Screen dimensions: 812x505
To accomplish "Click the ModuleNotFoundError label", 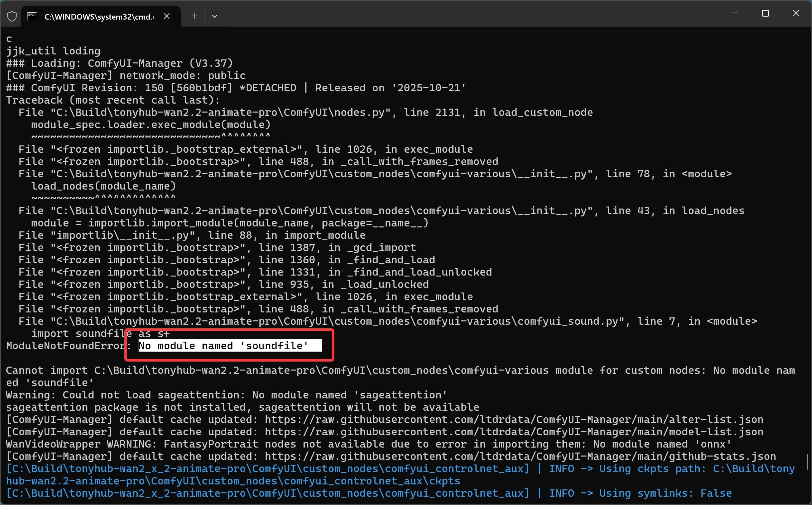I will coord(65,346).
